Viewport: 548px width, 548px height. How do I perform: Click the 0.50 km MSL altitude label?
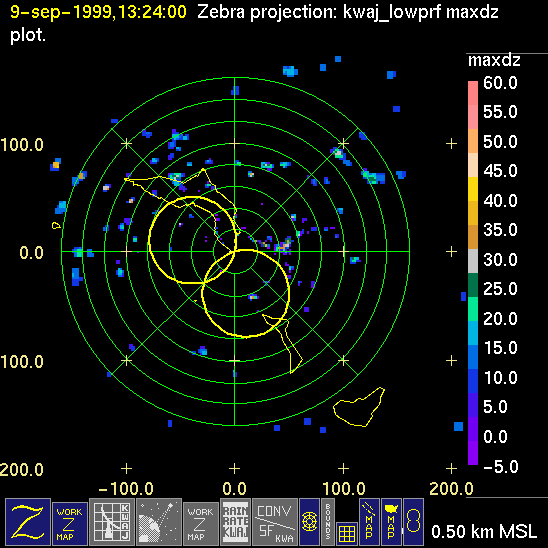click(484, 532)
